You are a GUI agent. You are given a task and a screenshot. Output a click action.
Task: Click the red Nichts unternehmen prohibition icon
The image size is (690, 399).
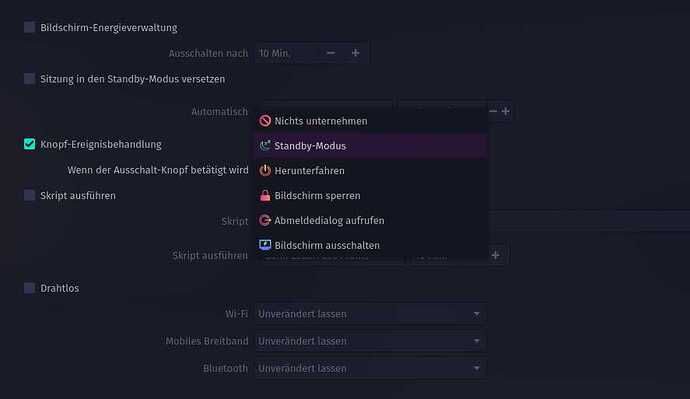click(265, 121)
